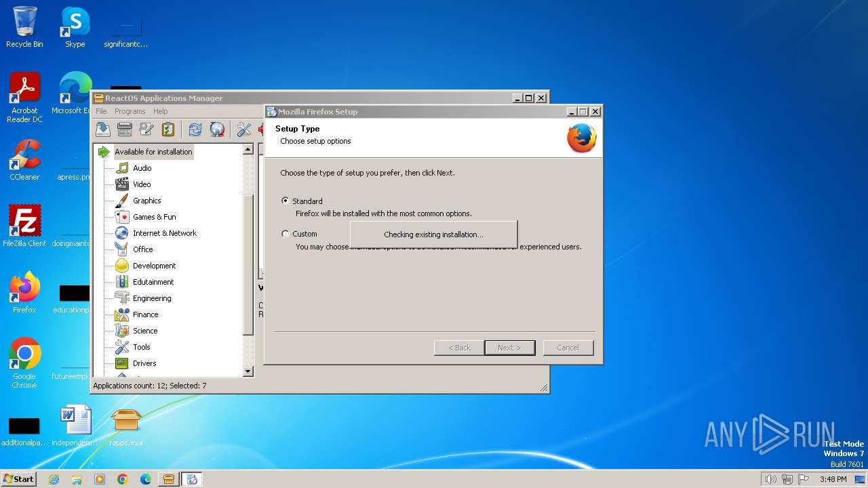Open the media player taskbar icon
This screenshot has width=868, height=488.
pos(100,479)
